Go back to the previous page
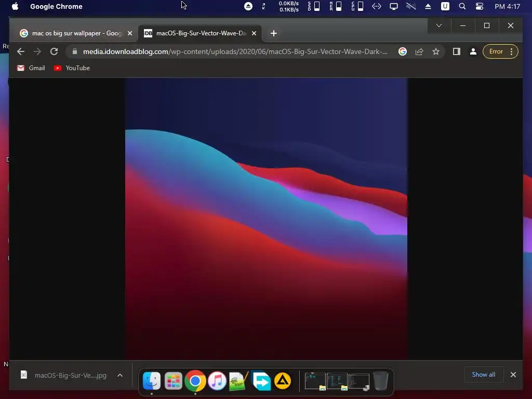The width and height of the screenshot is (532, 399). (x=21, y=51)
